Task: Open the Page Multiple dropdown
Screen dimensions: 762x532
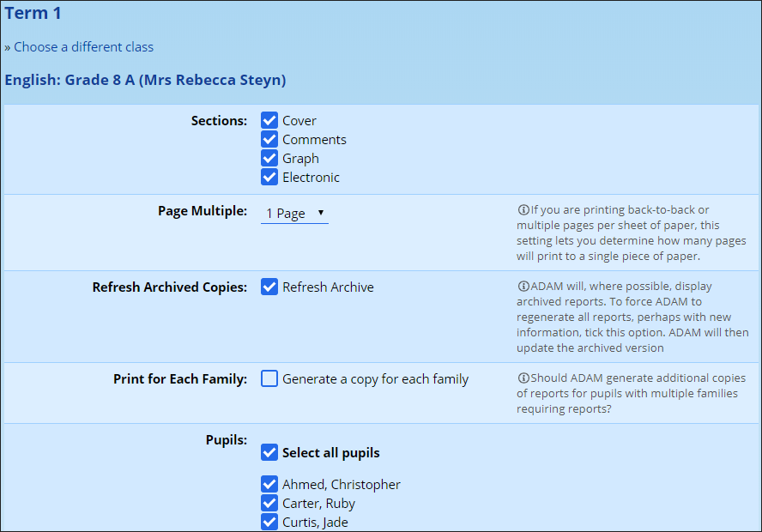Action: point(293,213)
